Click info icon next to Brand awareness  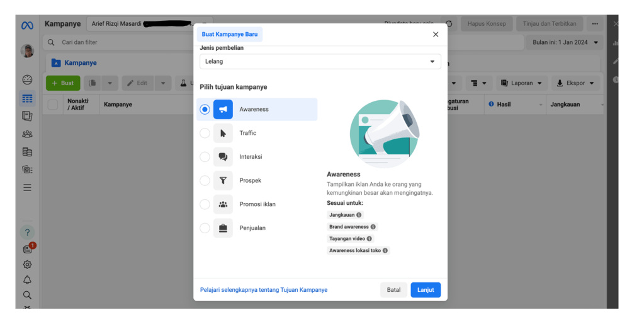[x=373, y=227]
